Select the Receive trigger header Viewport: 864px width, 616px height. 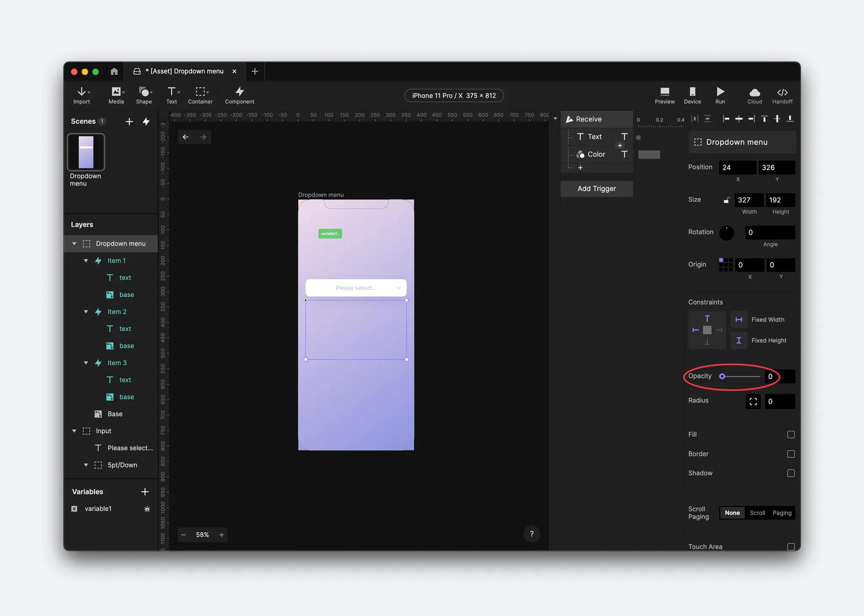pyautogui.click(x=597, y=119)
